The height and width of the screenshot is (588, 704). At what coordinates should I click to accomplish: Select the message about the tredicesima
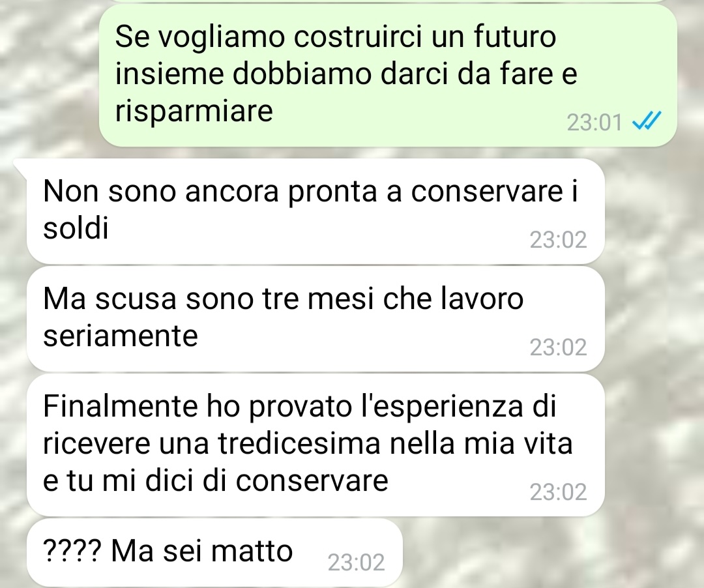tap(315, 445)
